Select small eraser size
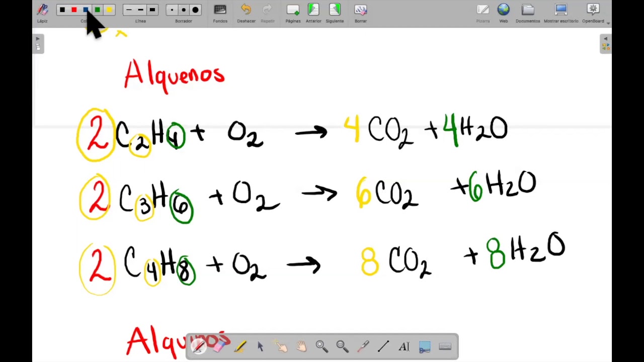The width and height of the screenshot is (644, 362). 172,10
